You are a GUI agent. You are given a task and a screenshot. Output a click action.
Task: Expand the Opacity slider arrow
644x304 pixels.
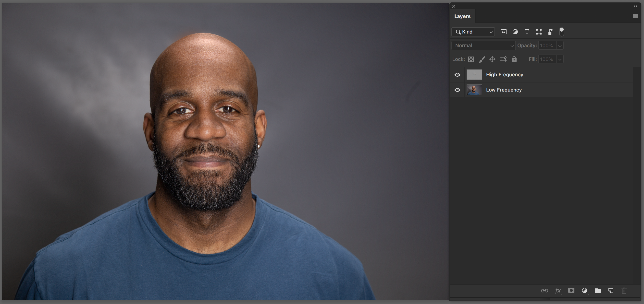[x=560, y=46]
